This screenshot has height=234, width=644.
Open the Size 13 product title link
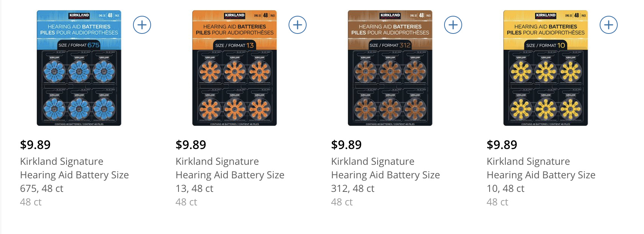pyautogui.click(x=230, y=175)
